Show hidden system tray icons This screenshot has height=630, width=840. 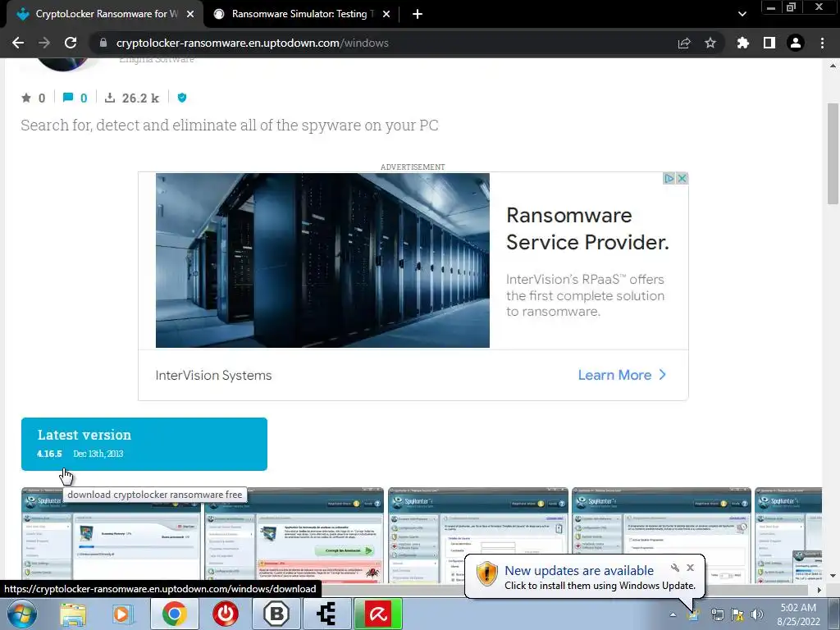673,615
